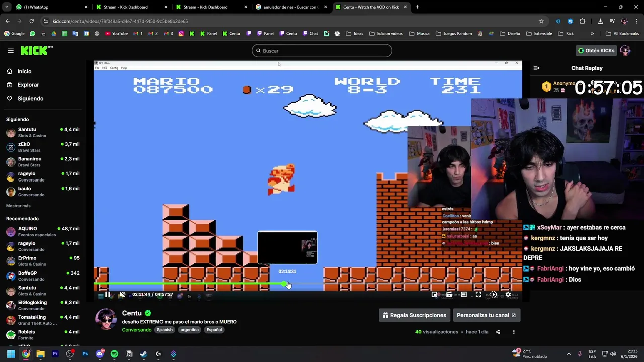Seek on the green video progress bar
Screen dimensions: 644x362
point(308,284)
